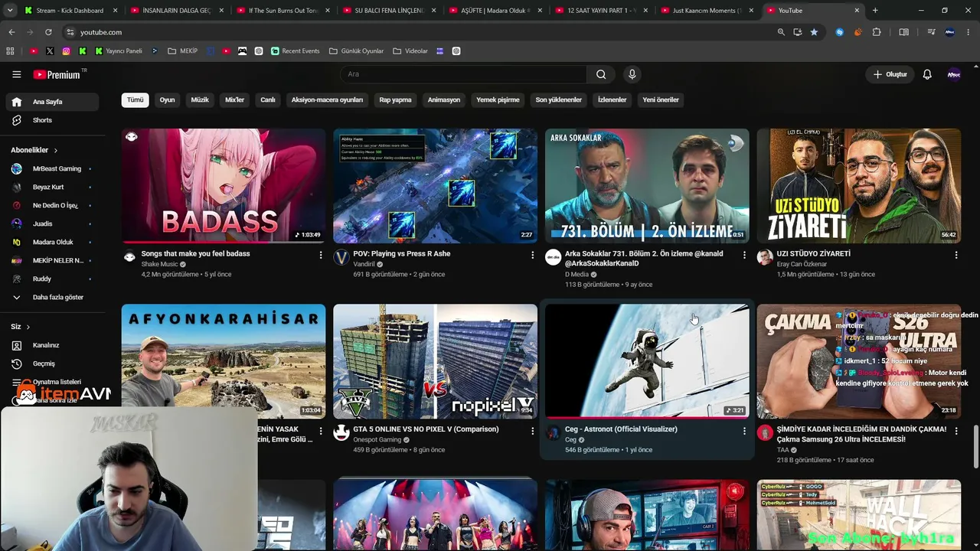
Task: Open more options for UZI STÜDYO ZİYARETİ video
Action: (x=956, y=255)
